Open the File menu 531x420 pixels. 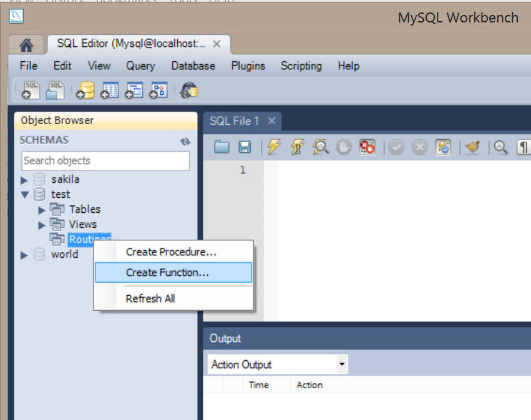coord(29,66)
